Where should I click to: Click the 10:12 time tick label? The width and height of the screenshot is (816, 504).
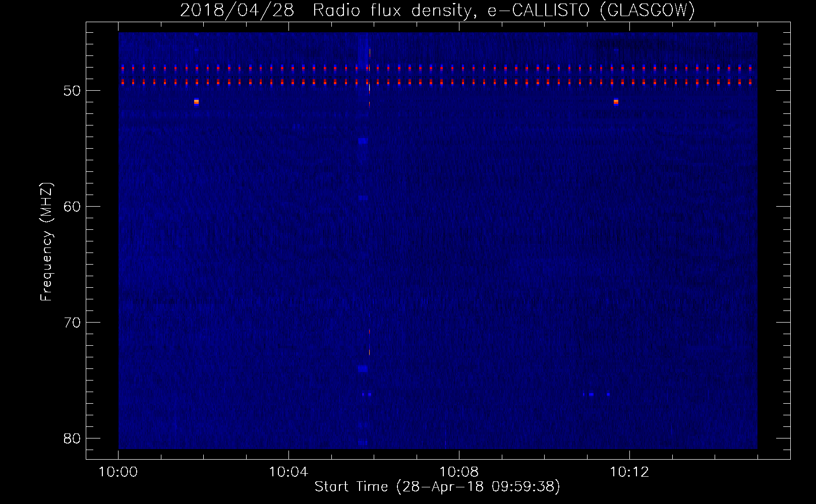coord(629,472)
